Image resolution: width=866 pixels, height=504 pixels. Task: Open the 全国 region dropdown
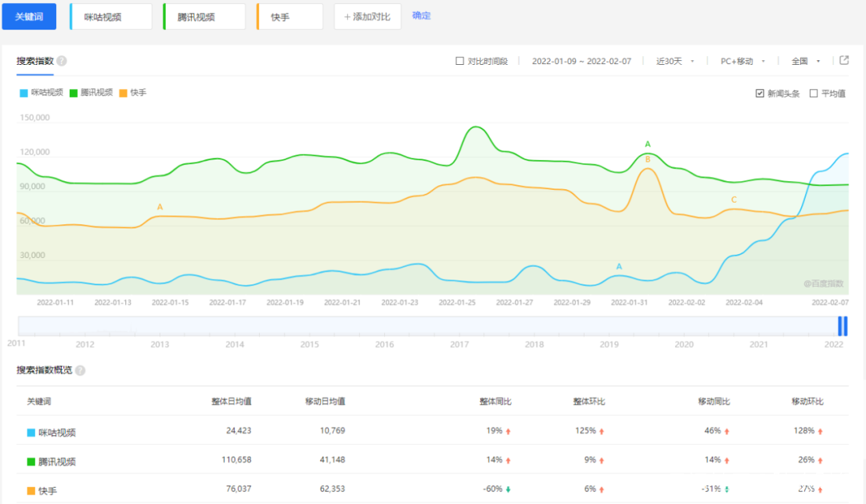coord(806,61)
